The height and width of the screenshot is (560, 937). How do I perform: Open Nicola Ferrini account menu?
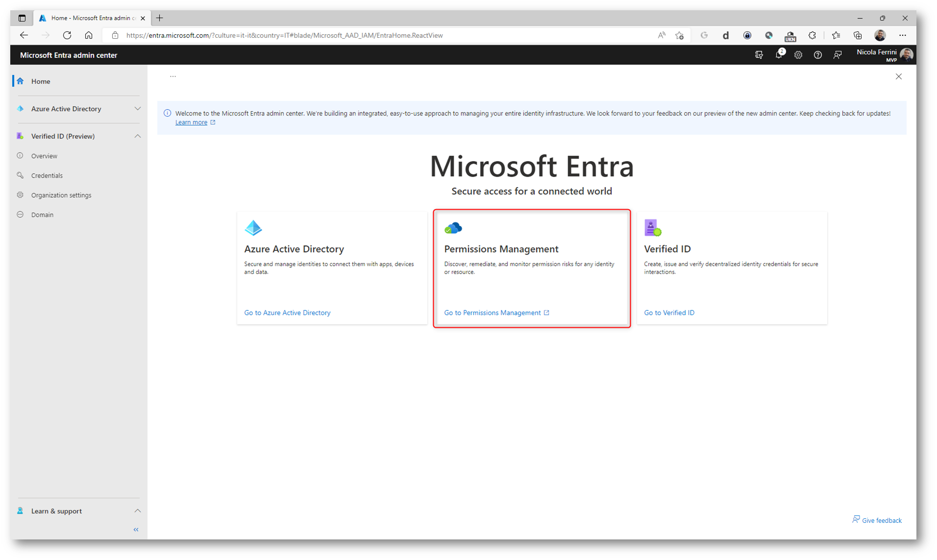click(x=885, y=55)
